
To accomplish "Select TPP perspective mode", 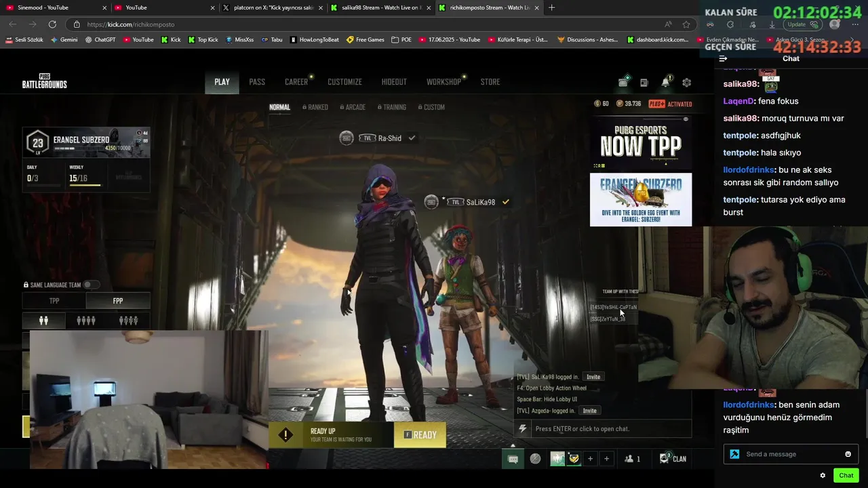I will 54,301.
